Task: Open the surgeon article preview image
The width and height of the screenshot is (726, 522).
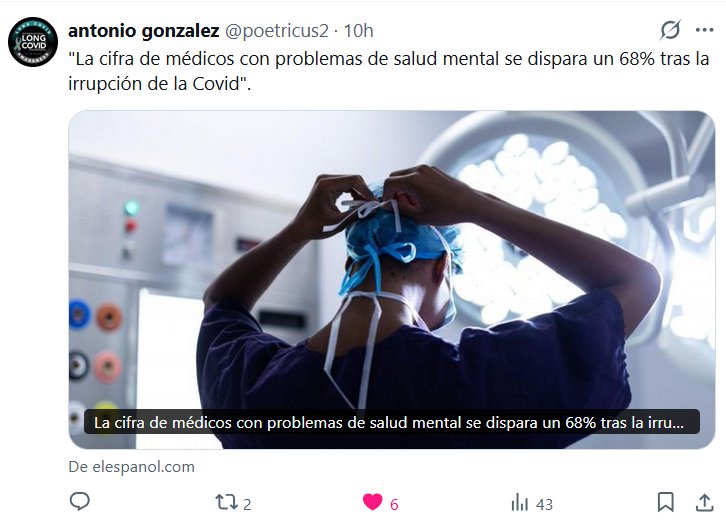Action: 392,280
